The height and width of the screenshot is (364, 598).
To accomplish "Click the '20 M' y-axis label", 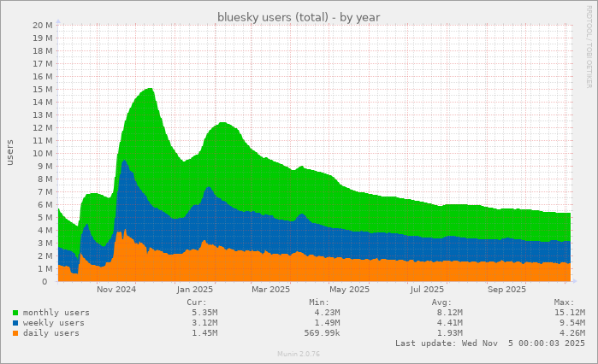I will click(x=43, y=25).
